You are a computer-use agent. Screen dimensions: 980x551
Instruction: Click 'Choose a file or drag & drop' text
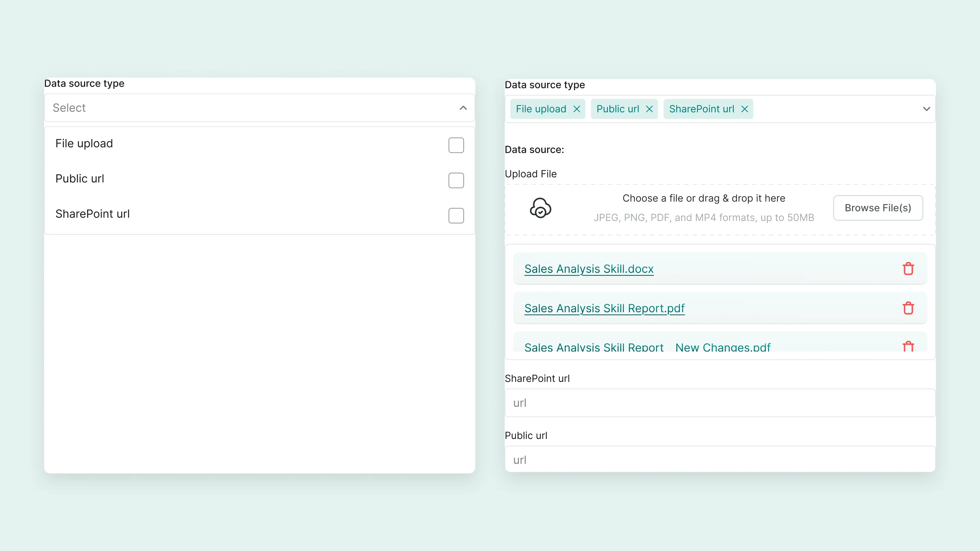[x=703, y=198]
